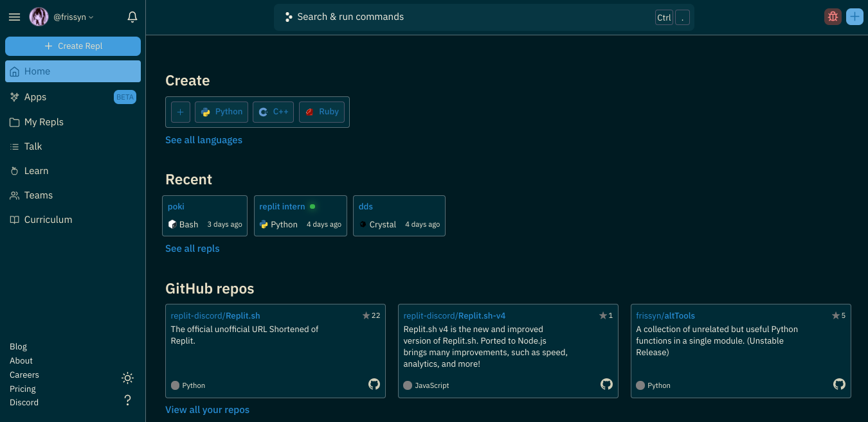Toggle the light/dark theme sun icon
The image size is (868, 422).
(x=127, y=378)
